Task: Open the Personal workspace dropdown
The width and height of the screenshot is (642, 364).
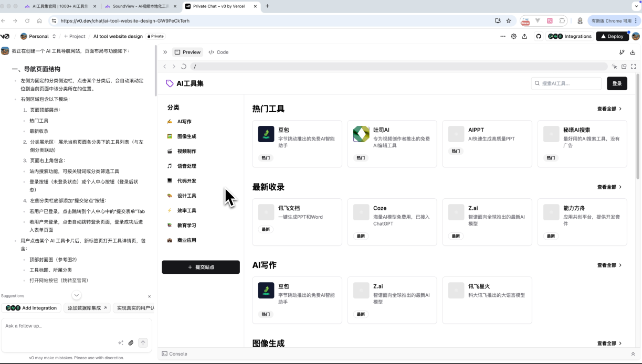Action: (x=38, y=36)
